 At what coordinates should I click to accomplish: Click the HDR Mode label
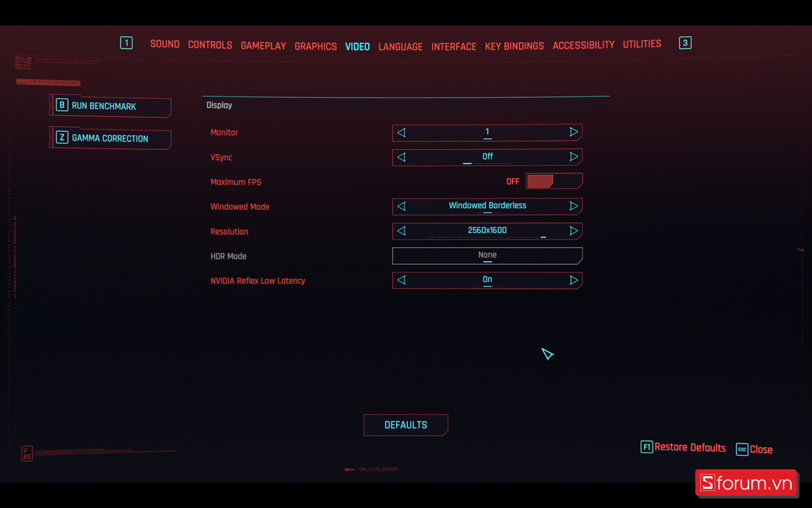[228, 256]
